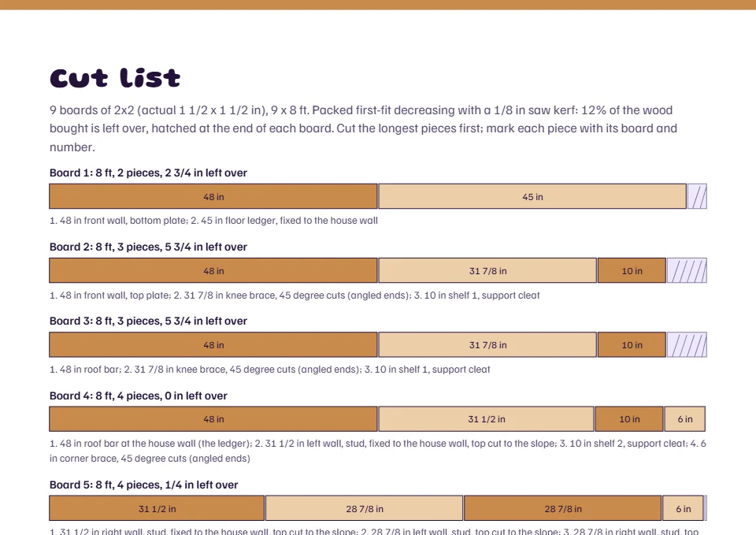Click the hatched leftover on Board 1

697,196
